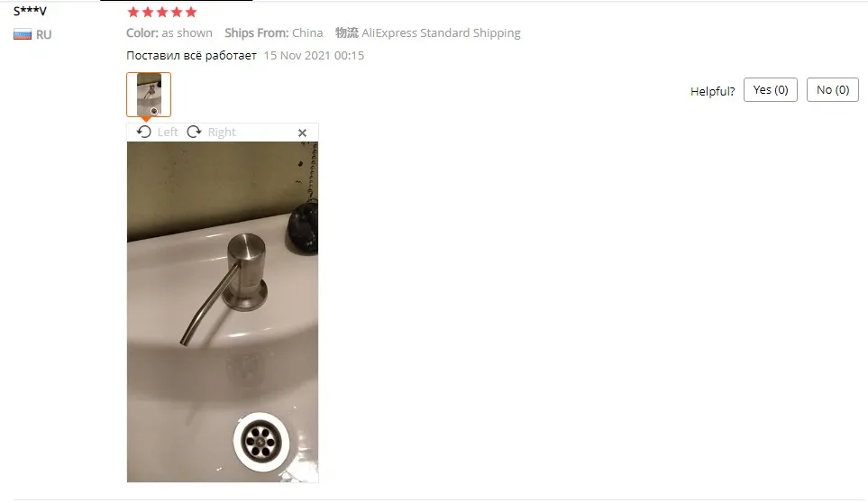This screenshot has width=868, height=503.
Task: Select the review photo thumbnail
Action: tap(149, 95)
